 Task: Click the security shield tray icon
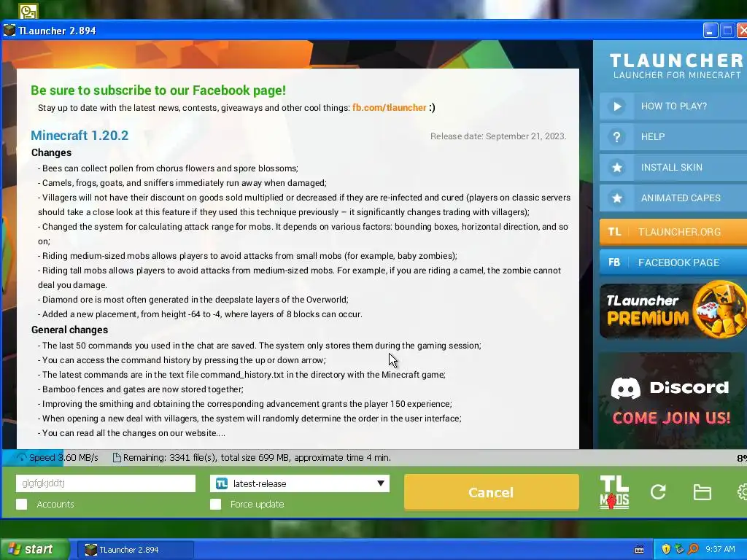(x=666, y=549)
